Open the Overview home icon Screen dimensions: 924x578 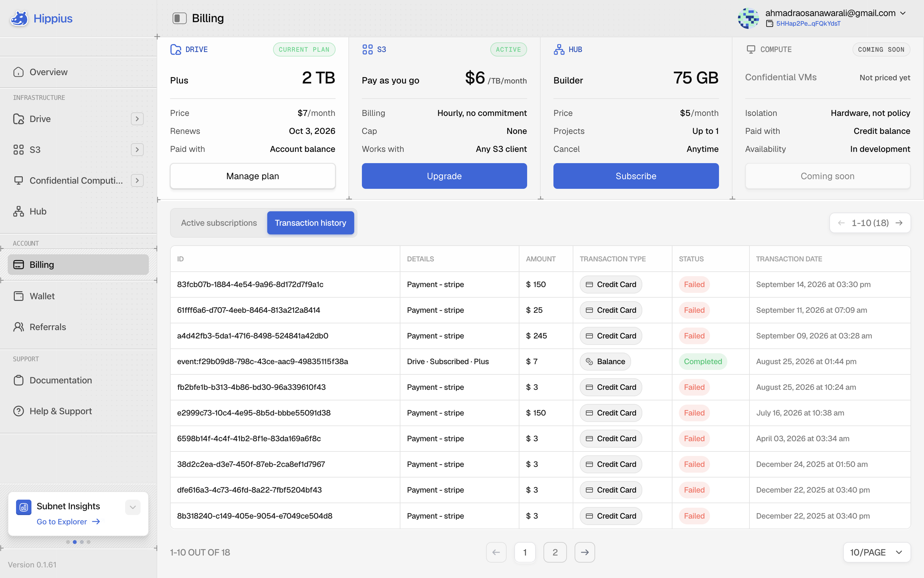(18, 72)
